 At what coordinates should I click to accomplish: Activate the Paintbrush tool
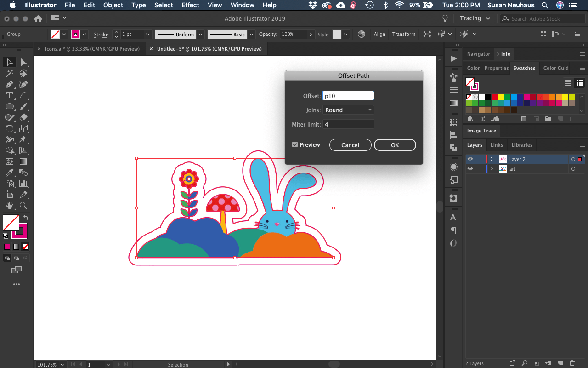tap(23, 107)
